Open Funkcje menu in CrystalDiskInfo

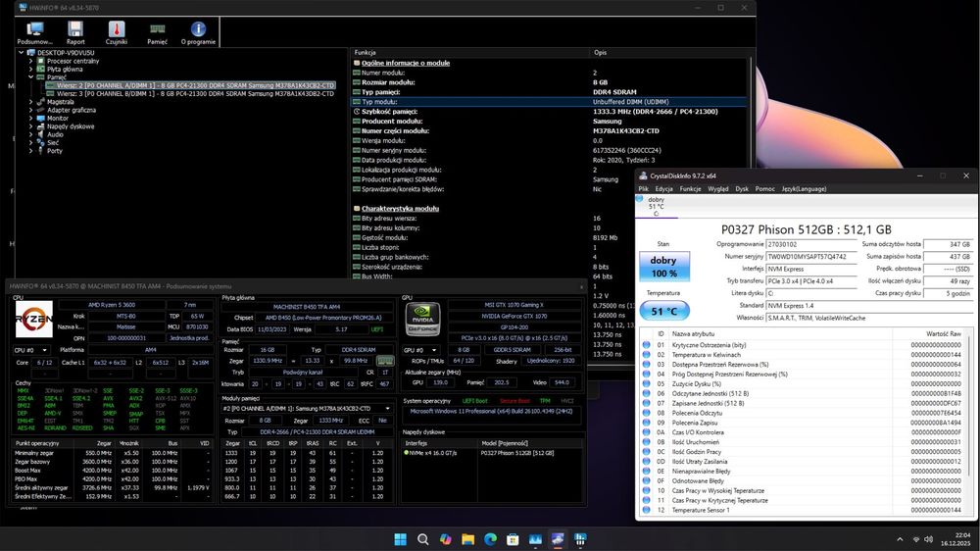(x=690, y=189)
